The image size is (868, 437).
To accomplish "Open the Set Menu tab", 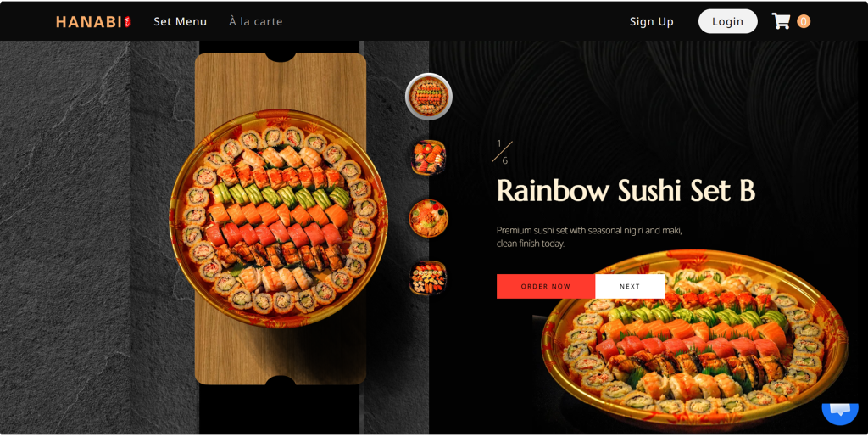I will [x=180, y=21].
